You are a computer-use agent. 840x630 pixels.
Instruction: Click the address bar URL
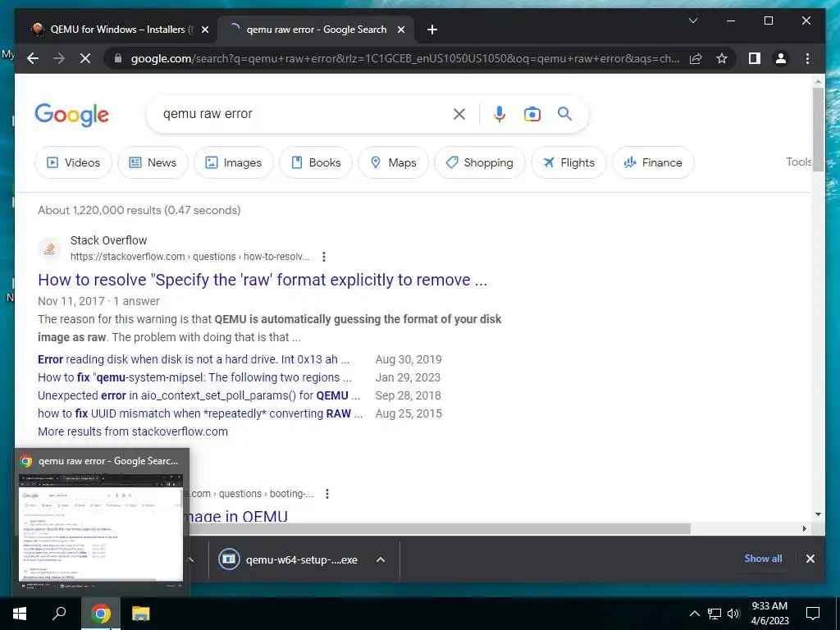point(405,58)
